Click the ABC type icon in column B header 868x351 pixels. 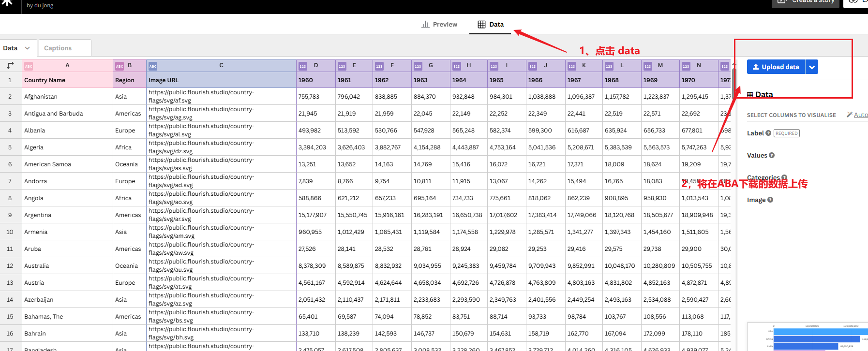coord(120,66)
